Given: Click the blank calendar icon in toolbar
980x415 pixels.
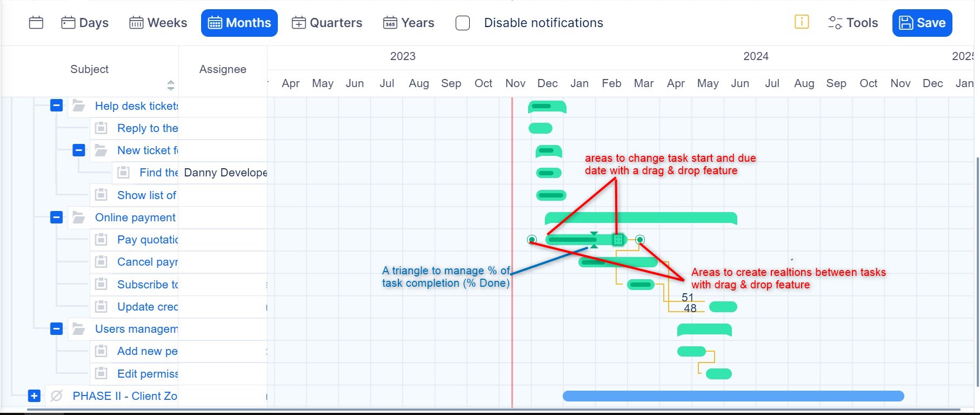Looking at the screenshot, I should [36, 23].
